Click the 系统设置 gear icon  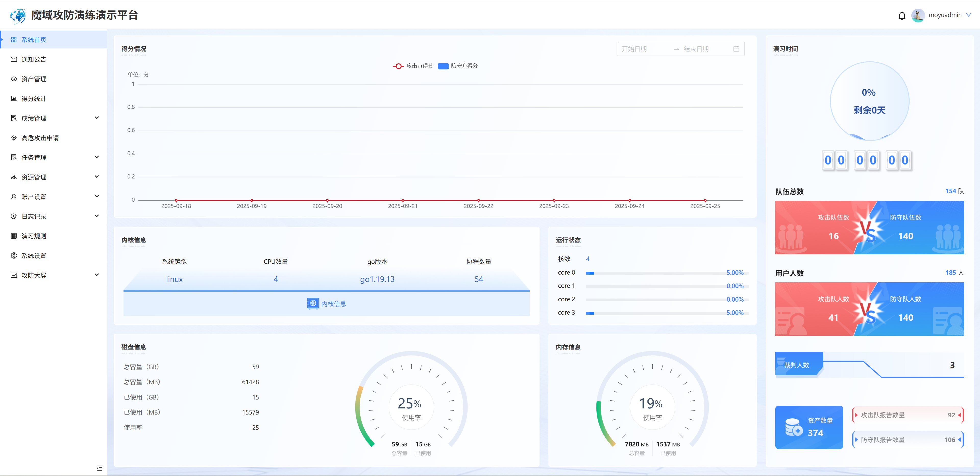pyautogui.click(x=14, y=255)
